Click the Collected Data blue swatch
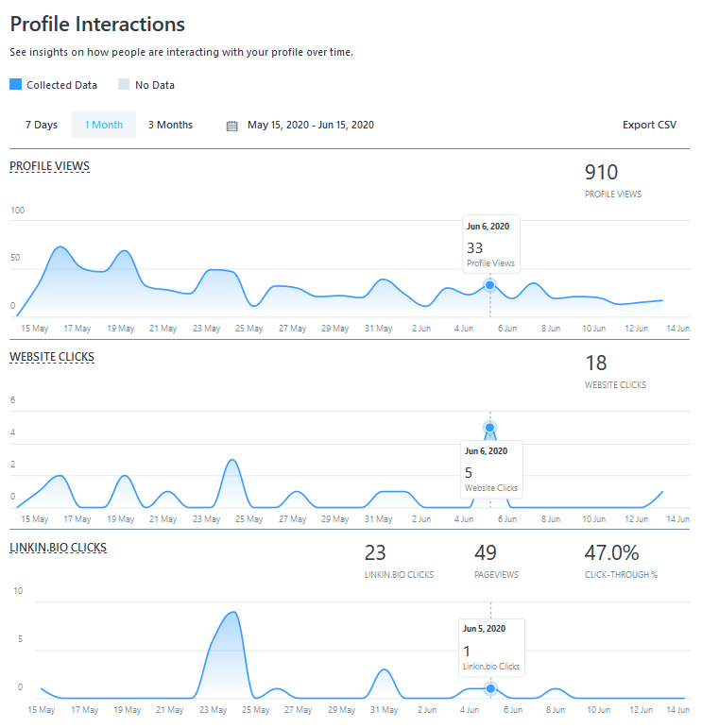 [15, 84]
